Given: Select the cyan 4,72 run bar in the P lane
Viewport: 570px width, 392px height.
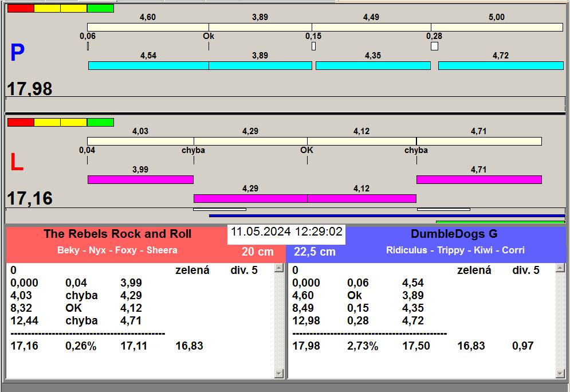Looking at the screenshot, I should pyautogui.click(x=501, y=65).
